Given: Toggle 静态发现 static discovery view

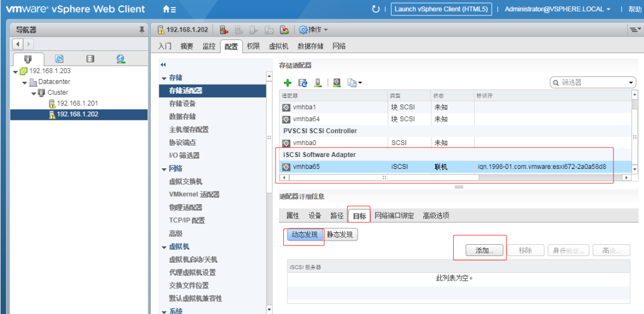Looking at the screenshot, I should coord(340,234).
